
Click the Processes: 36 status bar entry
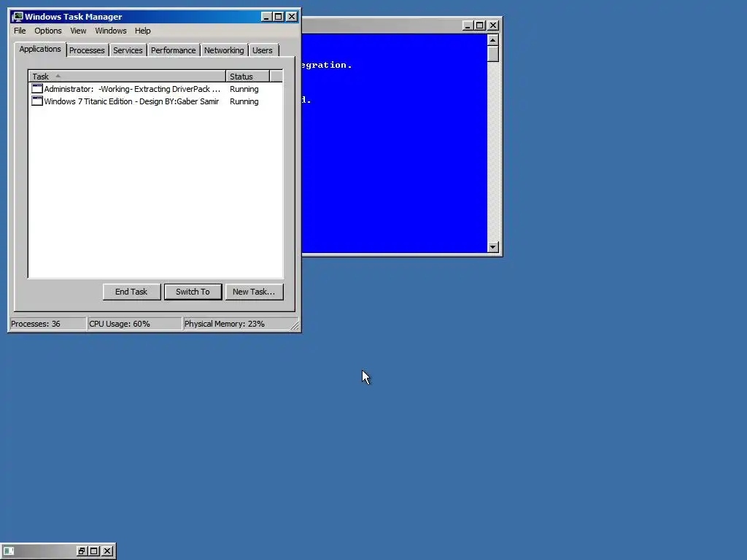coord(47,324)
